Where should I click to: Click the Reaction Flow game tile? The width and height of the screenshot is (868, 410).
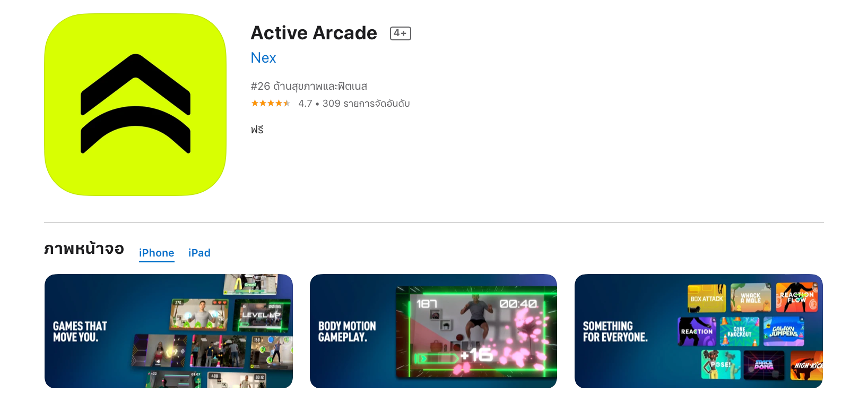(x=797, y=297)
